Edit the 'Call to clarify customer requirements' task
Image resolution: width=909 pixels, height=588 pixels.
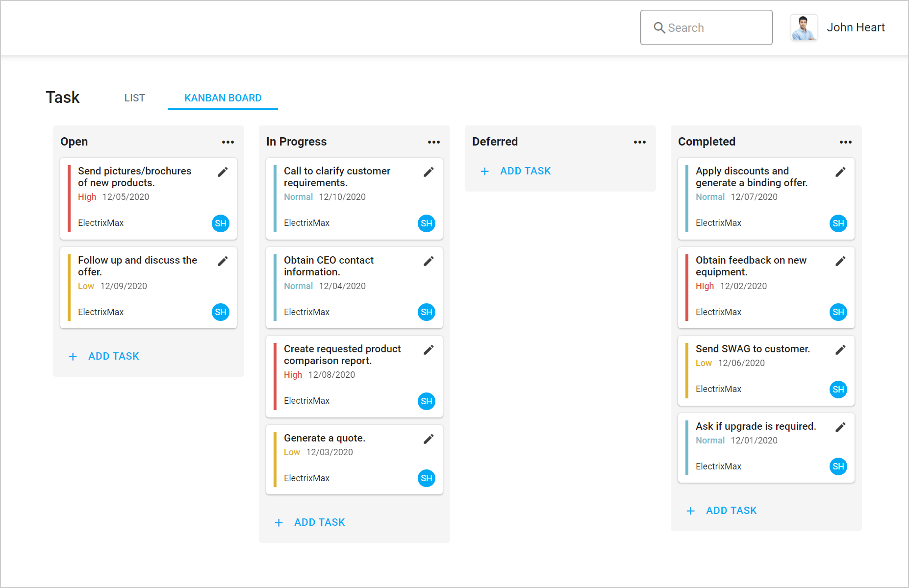(x=429, y=171)
